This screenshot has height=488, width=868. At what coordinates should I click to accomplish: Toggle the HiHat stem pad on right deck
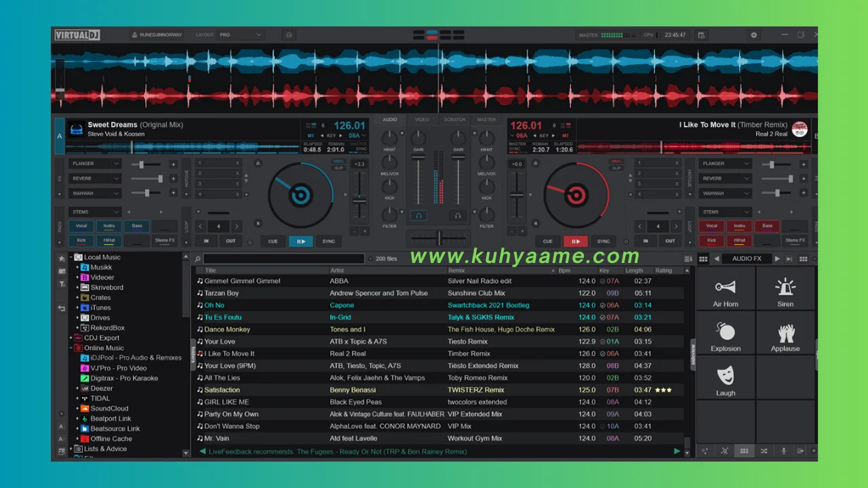pyautogui.click(x=739, y=241)
